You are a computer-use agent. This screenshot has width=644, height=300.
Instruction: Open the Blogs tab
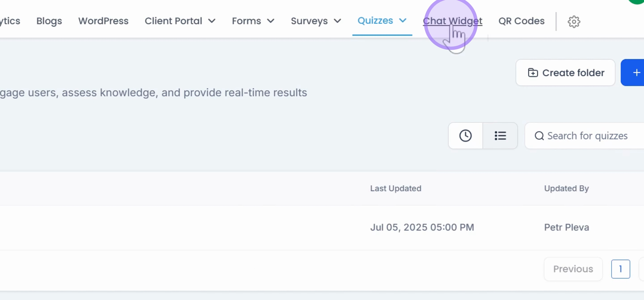tap(49, 21)
